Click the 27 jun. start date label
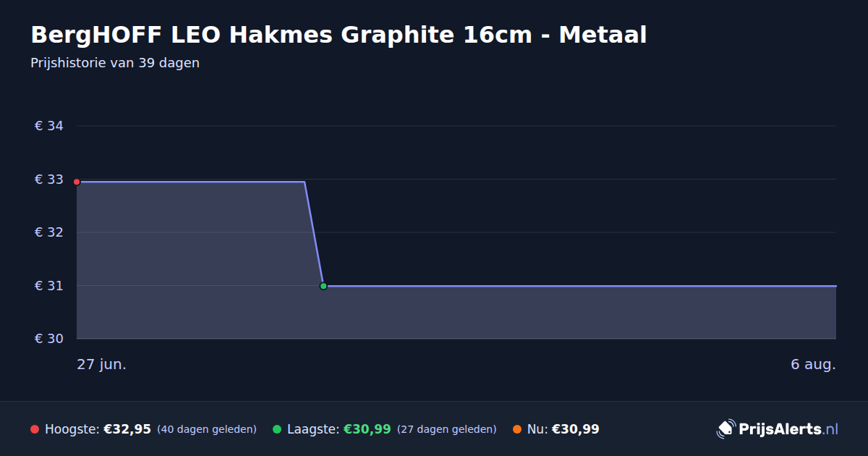The height and width of the screenshot is (456, 868). (102, 365)
